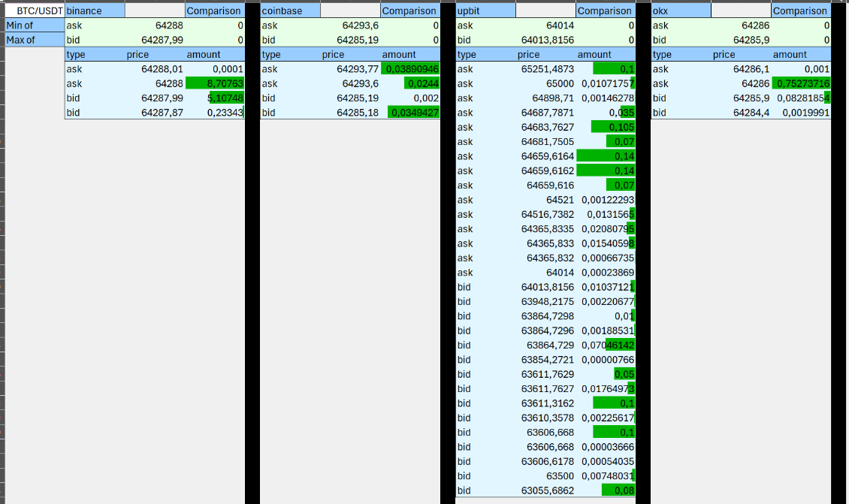Click upbit amount 0,00003666 cell
Viewport: 849px width, 504px height.
[606, 447]
